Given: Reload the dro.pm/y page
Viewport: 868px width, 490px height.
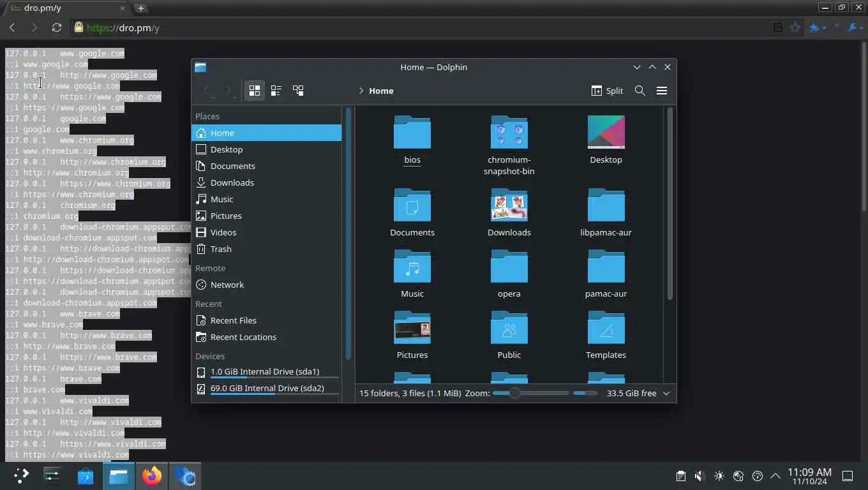Looking at the screenshot, I should point(57,27).
